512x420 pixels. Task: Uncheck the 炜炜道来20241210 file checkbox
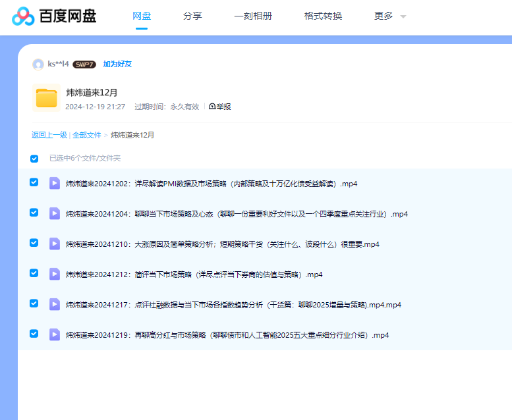click(34, 243)
